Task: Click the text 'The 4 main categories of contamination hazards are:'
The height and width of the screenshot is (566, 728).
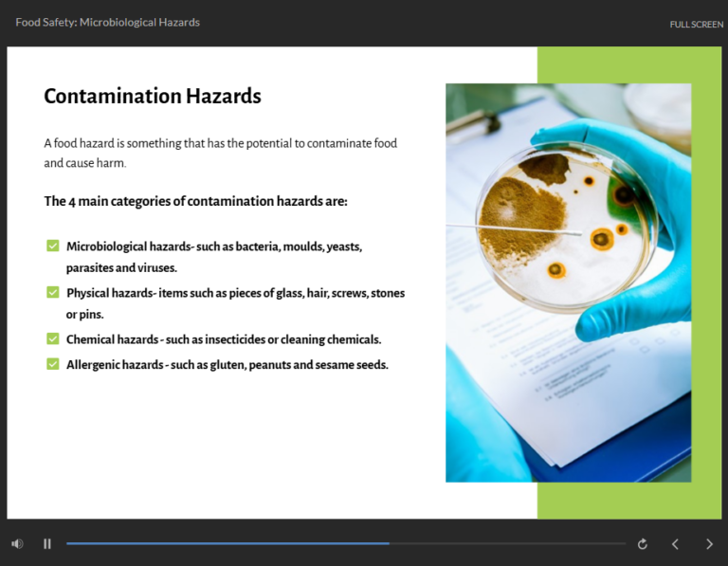Action: point(195,201)
